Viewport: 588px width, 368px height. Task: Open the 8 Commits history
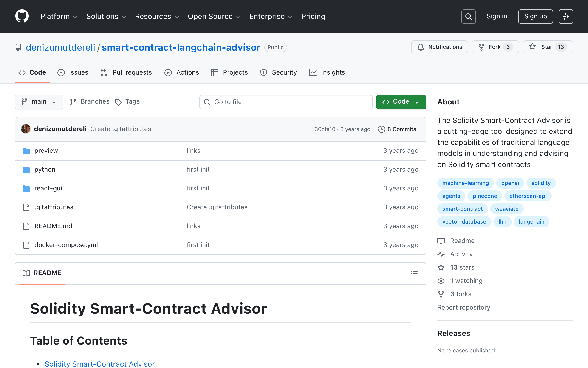point(397,129)
